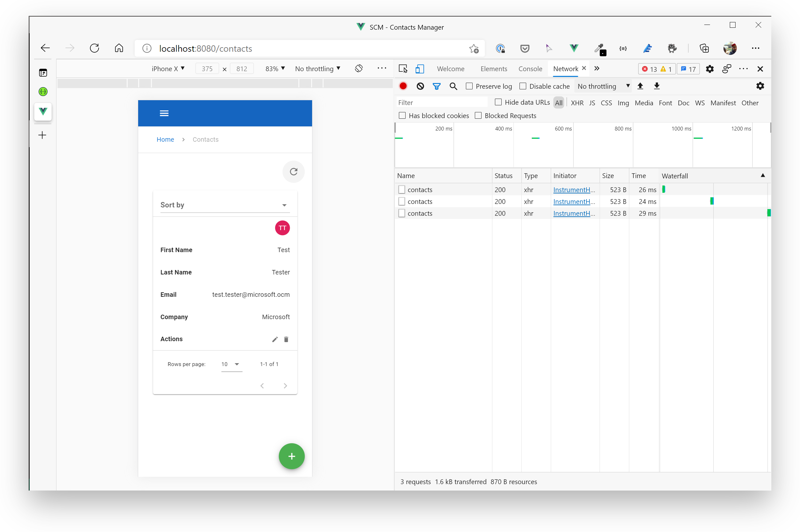
Task: Clear the network log
Action: 420,86
